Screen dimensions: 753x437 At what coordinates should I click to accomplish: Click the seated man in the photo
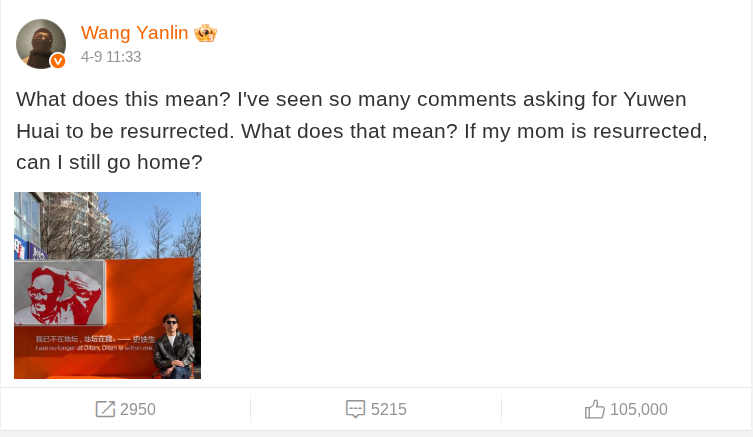click(x=174, y=345)
